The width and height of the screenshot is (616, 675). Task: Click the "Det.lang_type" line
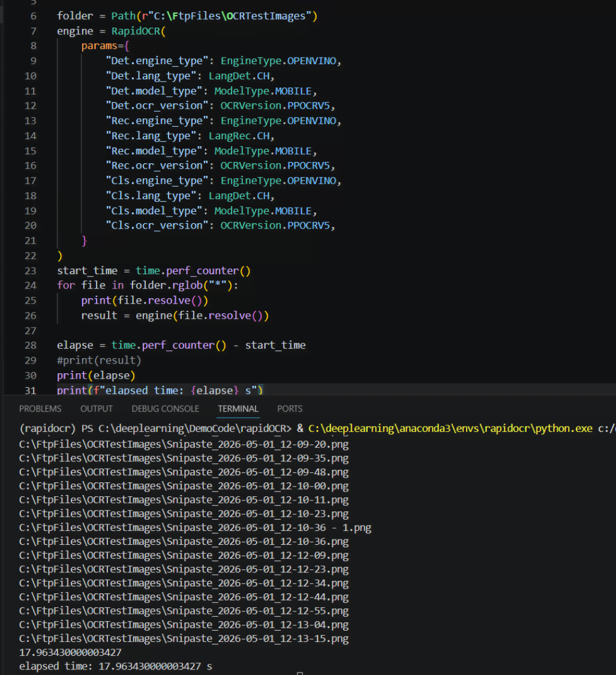pyautogui.click(x=190, y=76)
